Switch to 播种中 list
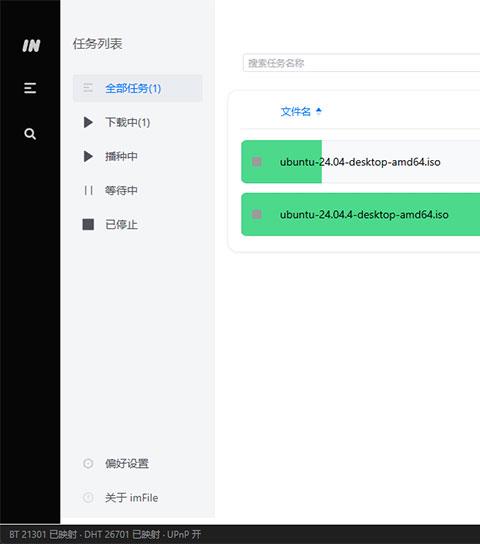Screen dimensions: 480x544 tap(138, 156)
